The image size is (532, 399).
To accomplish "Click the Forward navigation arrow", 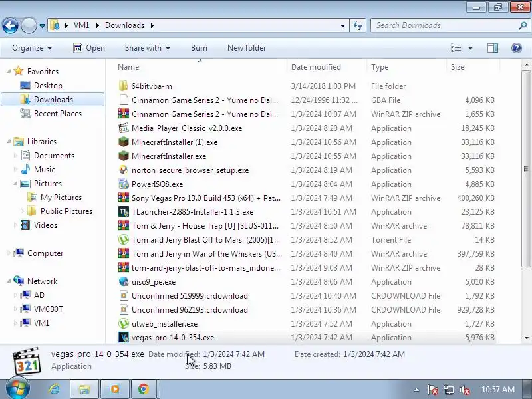I will tap(29, 25).
